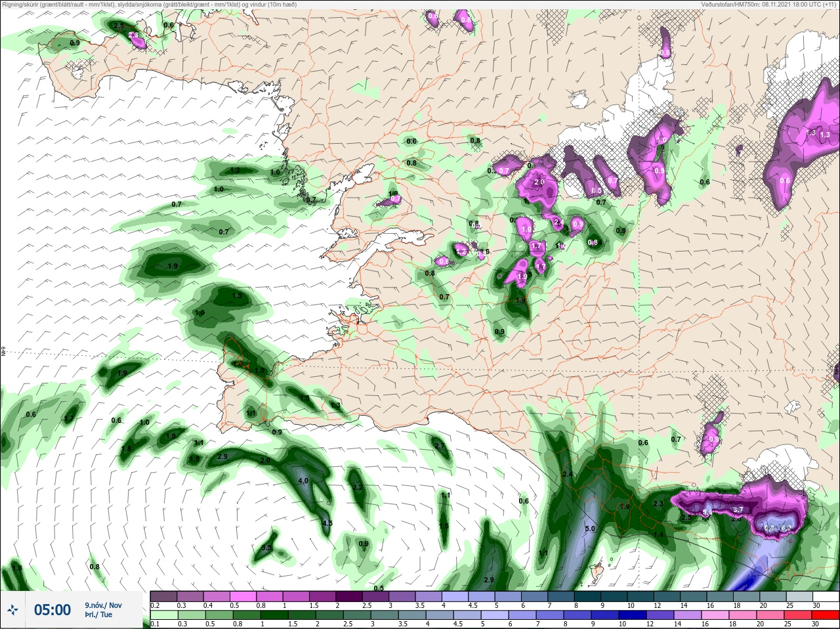Click the weekday label Þri./ Tue
This screenshot has height=629, width=840.
[x=98, y=615]
